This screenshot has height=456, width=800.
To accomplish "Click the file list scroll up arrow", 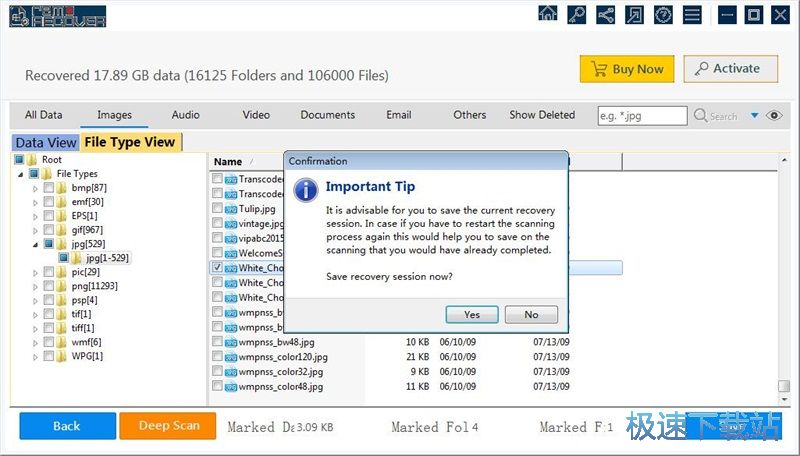I will click(x=784, y=160).
